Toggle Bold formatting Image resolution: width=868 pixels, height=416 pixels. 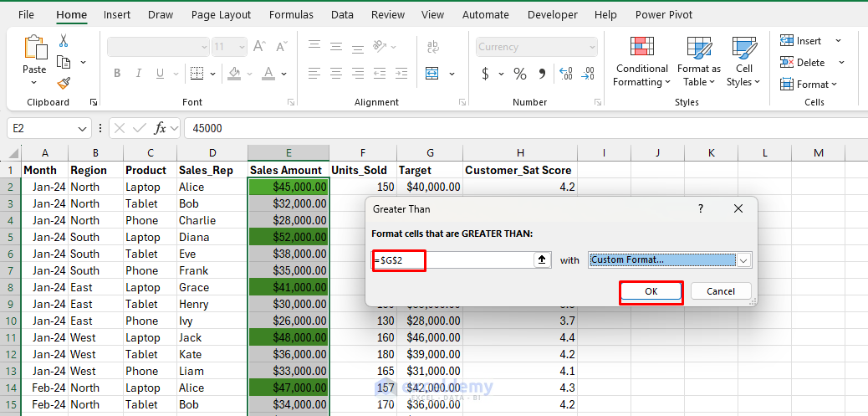pyautogui.click(x=117, y=73)
